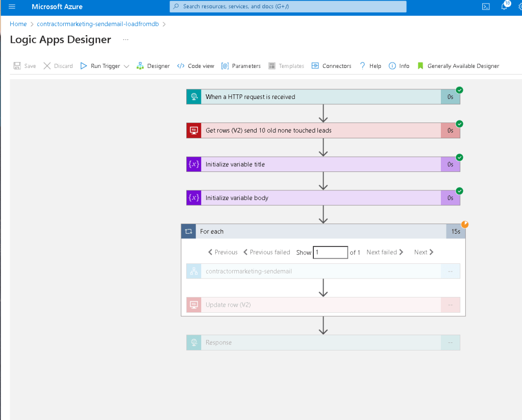The height and width of the screenshot is (420, 522).
Task: Expand 'Initialize variable title' step
Action: click(324, 164)
